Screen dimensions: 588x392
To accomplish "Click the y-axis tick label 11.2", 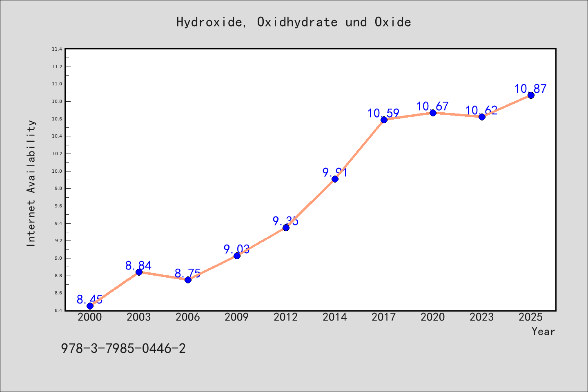I will click(x=57, y=67).
